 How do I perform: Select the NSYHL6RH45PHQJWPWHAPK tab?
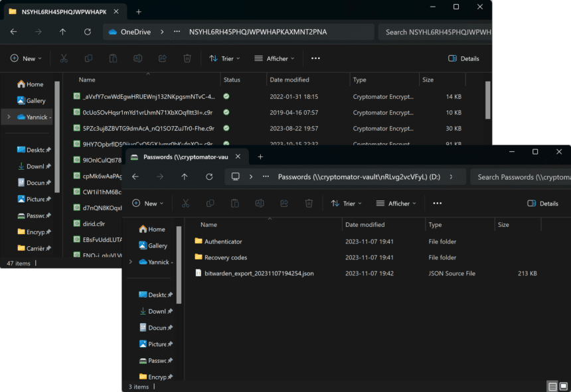coord(64,12)
